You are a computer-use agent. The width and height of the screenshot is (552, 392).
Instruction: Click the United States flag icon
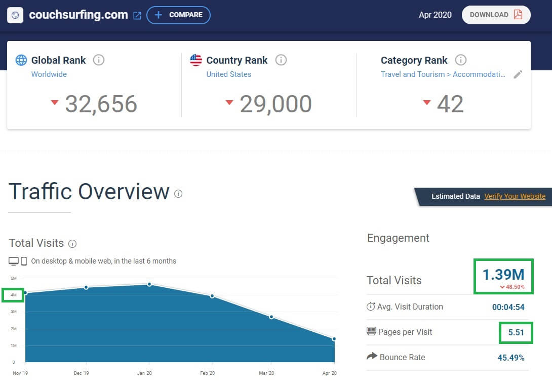pos(196,60)
